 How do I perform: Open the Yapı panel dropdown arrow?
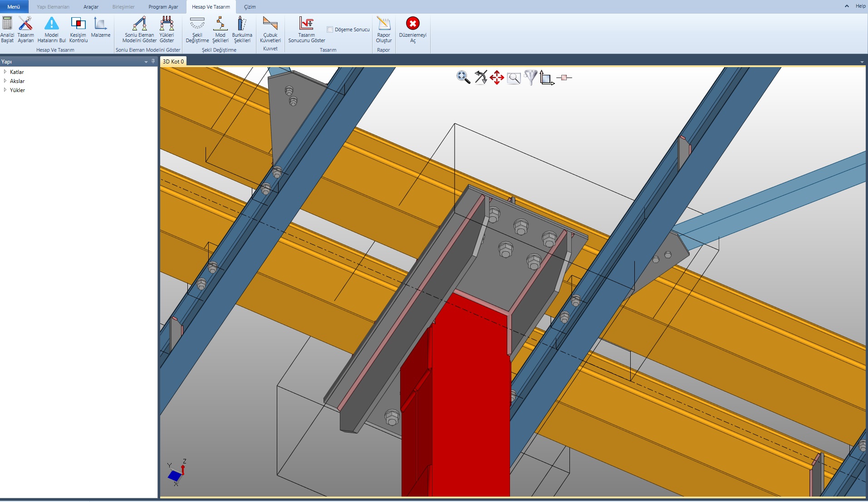click(x=146, y=62)
